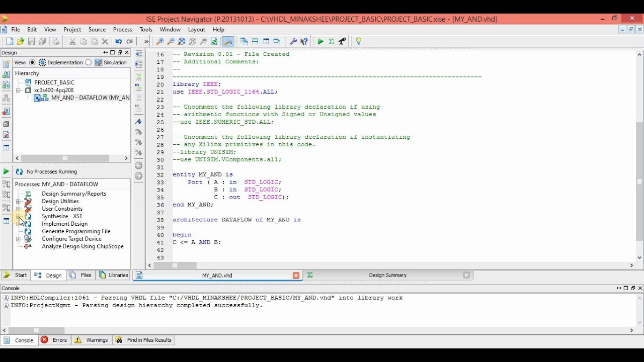Close the Design Summary tab
Image resolution: width=644 pixels, height=362 pixels.
tap(466, 275)
